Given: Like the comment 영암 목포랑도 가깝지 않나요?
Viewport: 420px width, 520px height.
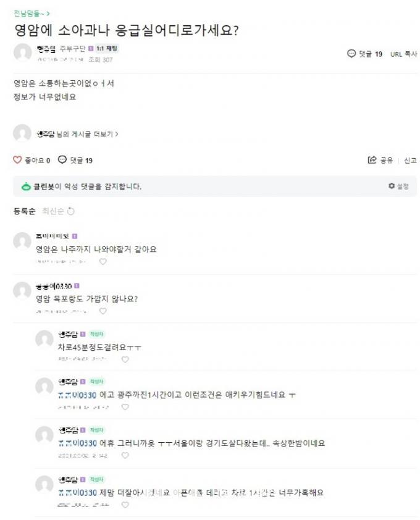Looking at the screenshot, I should coord(103,311).
